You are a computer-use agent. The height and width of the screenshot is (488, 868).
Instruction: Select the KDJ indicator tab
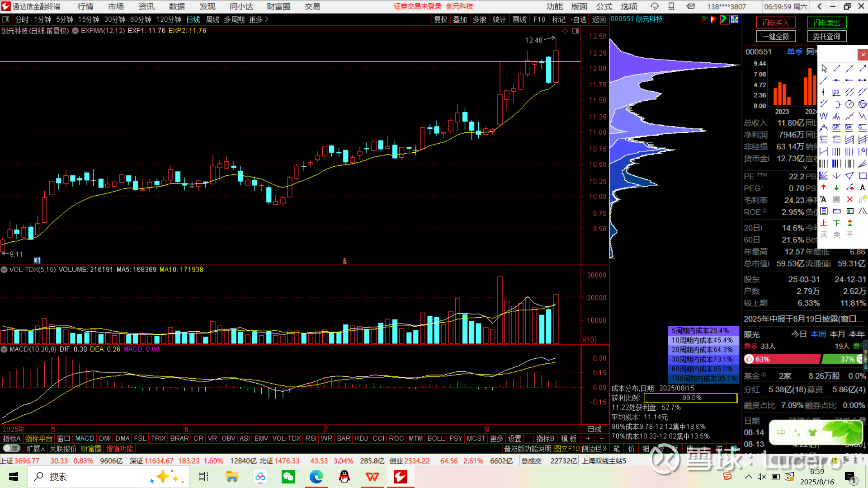tap(361, 438)
